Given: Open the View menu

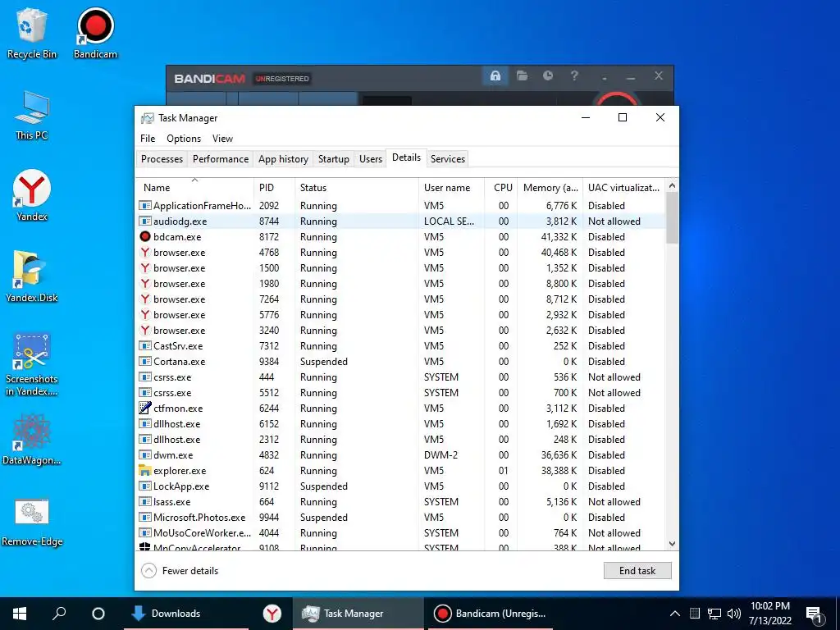Looking at the screenshot, I should coord(222,138).
